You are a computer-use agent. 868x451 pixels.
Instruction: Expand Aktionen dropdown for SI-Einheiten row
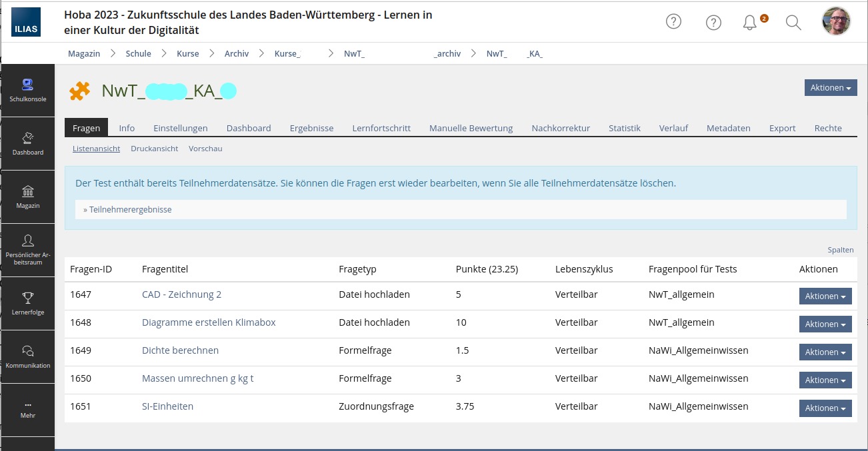tap(825, 408)
